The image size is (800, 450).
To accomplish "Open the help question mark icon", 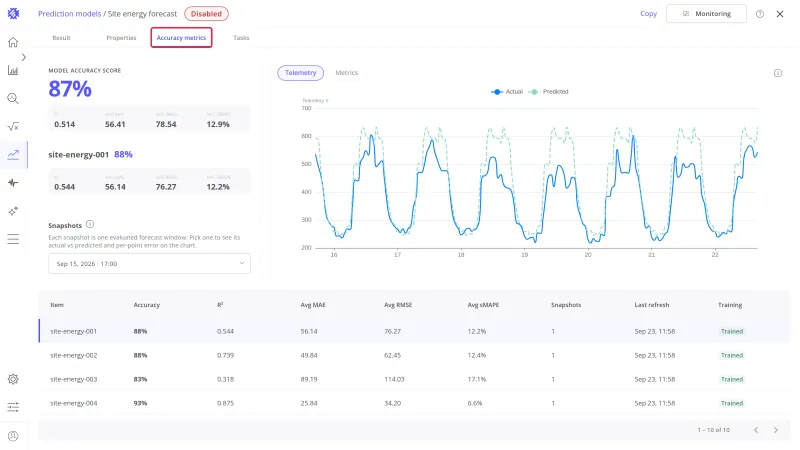I will pos(760,14).
